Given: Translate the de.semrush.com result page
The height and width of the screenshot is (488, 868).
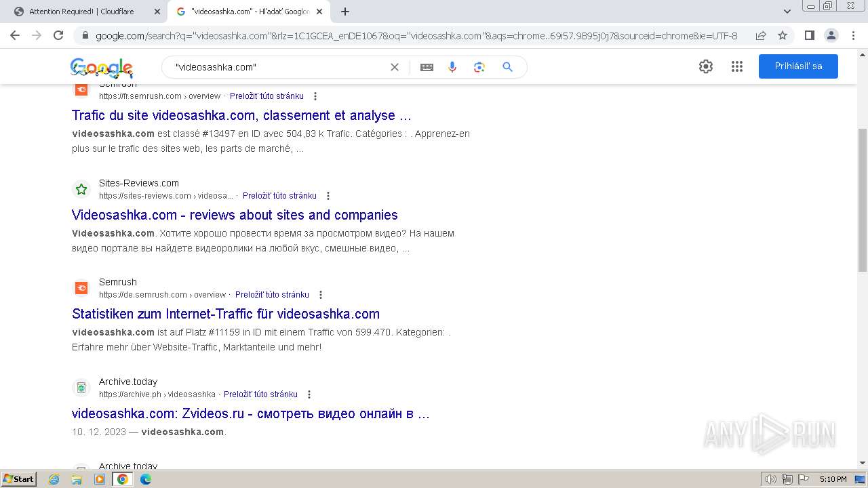Looking at the screenshot, I should coord(272,295).
